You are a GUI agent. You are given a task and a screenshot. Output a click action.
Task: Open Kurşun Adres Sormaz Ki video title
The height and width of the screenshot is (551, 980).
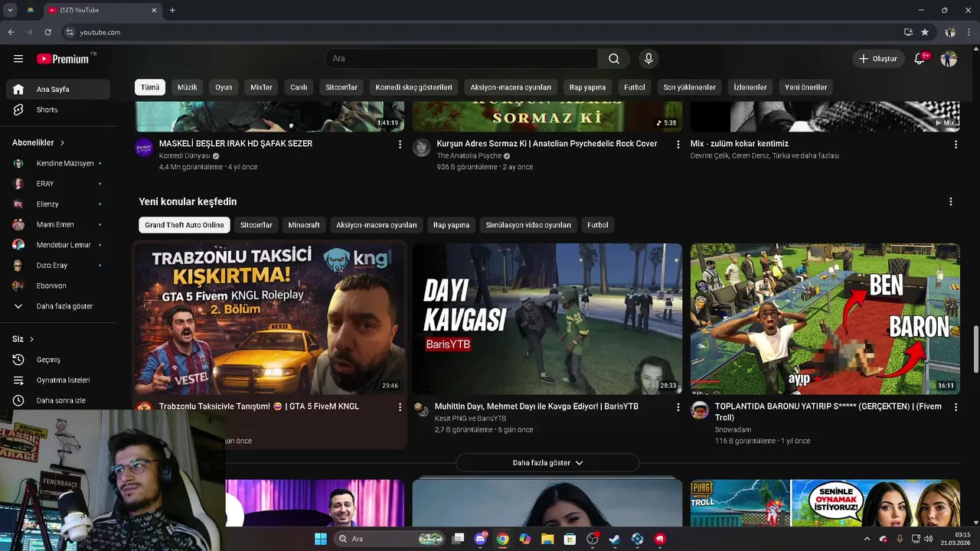547,144
